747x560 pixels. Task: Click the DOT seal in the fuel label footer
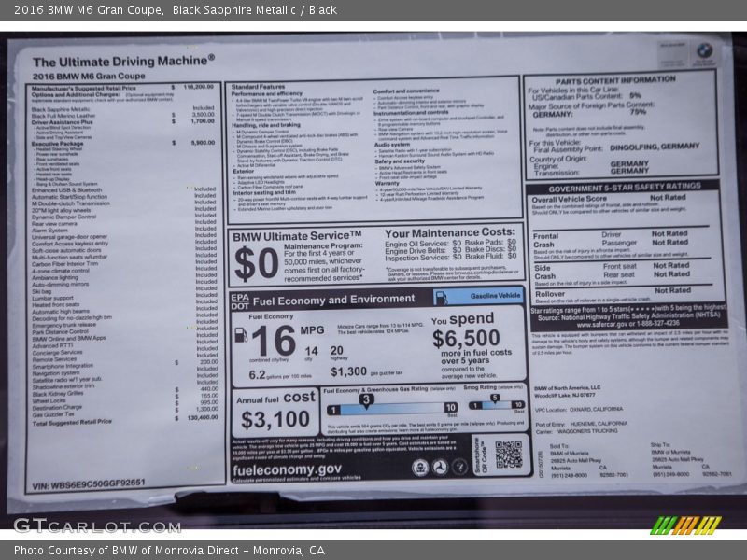pyautogui.click(x=440, y=467)
